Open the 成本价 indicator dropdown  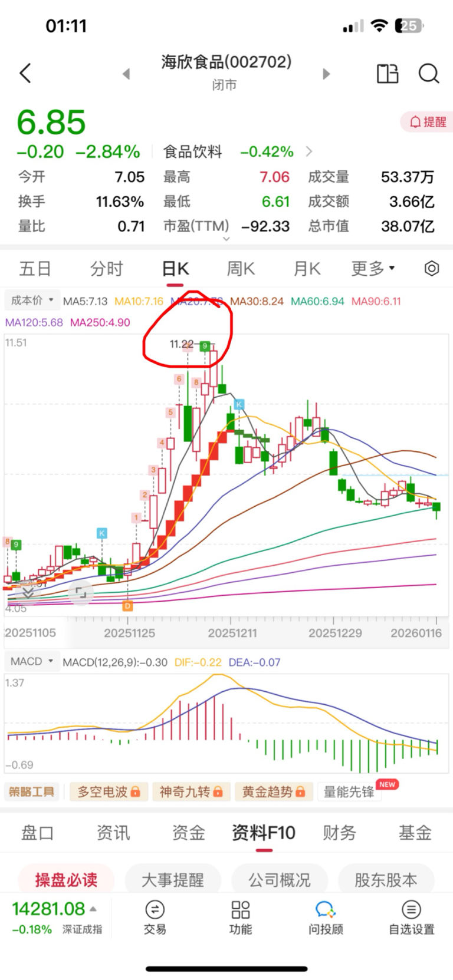(x=32, y=301)
